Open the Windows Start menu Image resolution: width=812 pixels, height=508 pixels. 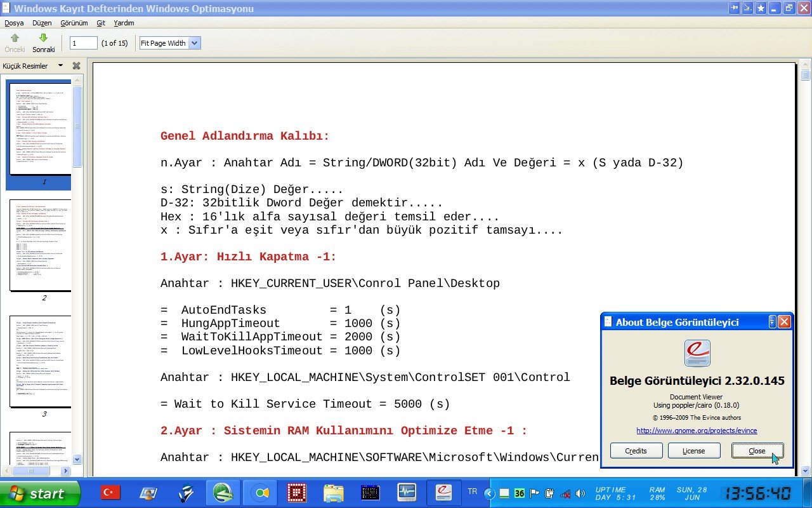coord(40,493)
